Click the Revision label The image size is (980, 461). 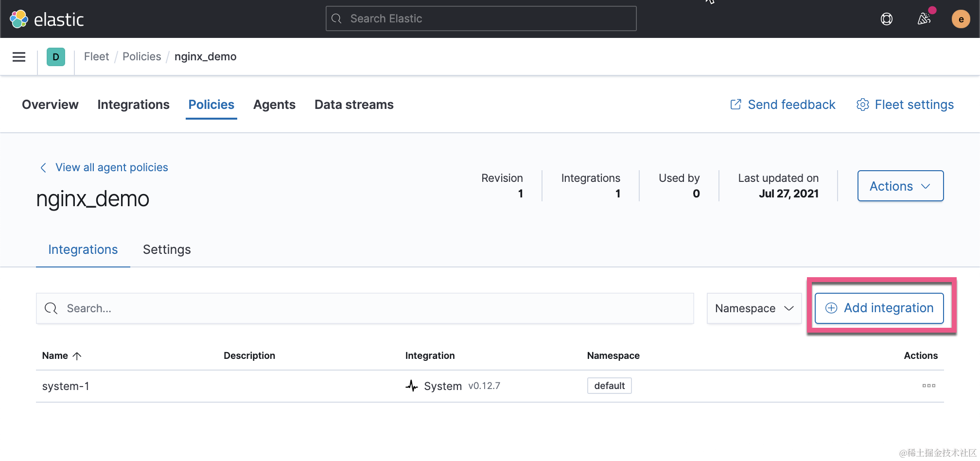coord(502,178)
